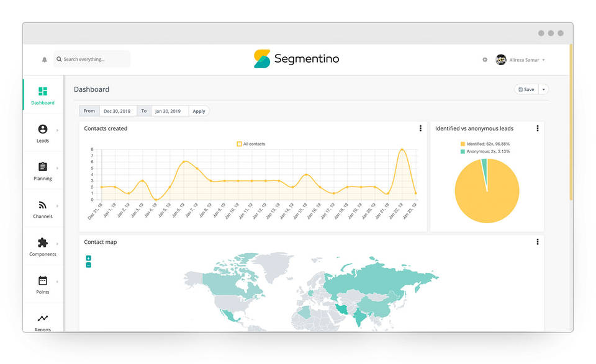Open the dropdown arrow beside Save
This screenshot has width=596, height=364.
coord(544,89)
